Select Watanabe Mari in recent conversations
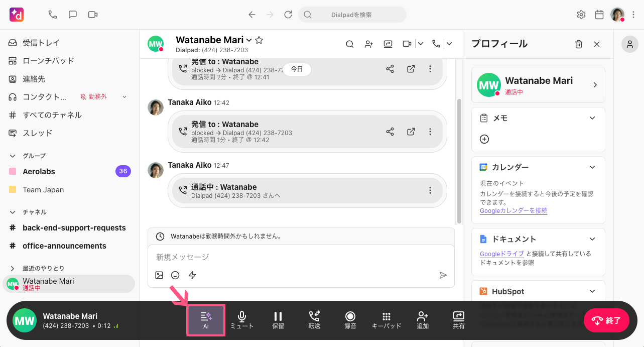644x347 pixels. coord(69,284)
